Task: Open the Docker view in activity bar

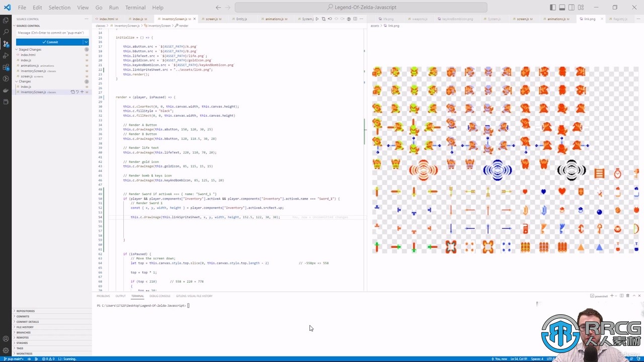Action: tap(6, 90)
